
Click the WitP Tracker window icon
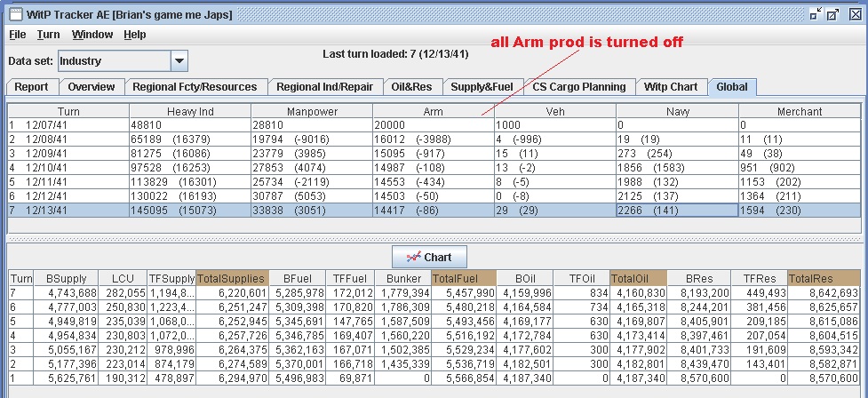point(17,14)
